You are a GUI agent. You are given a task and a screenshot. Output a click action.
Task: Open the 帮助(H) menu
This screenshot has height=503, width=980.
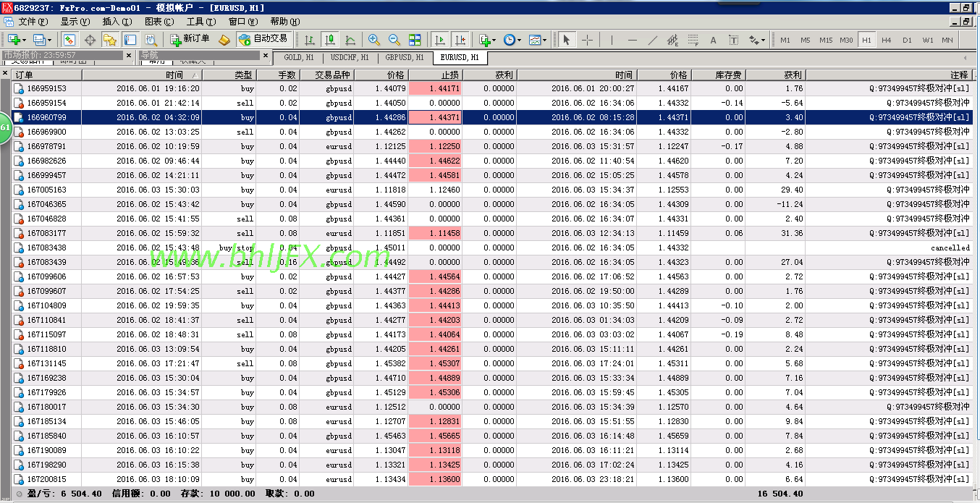[285, 22]
